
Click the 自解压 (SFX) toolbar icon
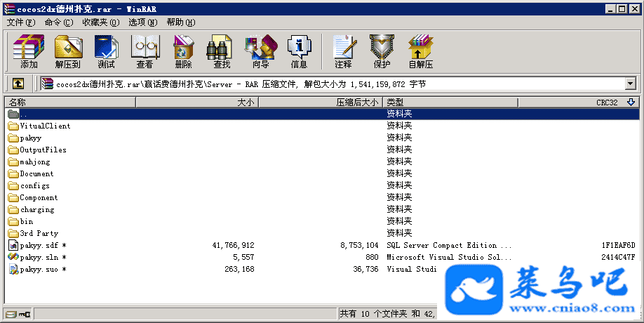[421, 51]
